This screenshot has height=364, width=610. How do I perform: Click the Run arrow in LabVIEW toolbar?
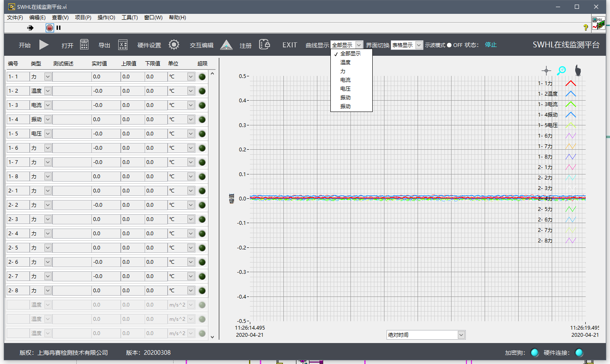pos(30,28)
